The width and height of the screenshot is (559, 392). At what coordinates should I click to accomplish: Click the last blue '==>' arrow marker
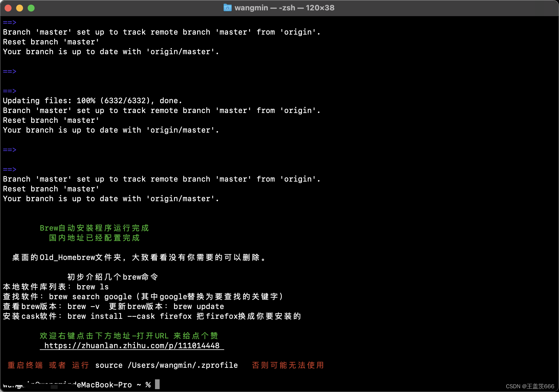[x=10, y=169]
